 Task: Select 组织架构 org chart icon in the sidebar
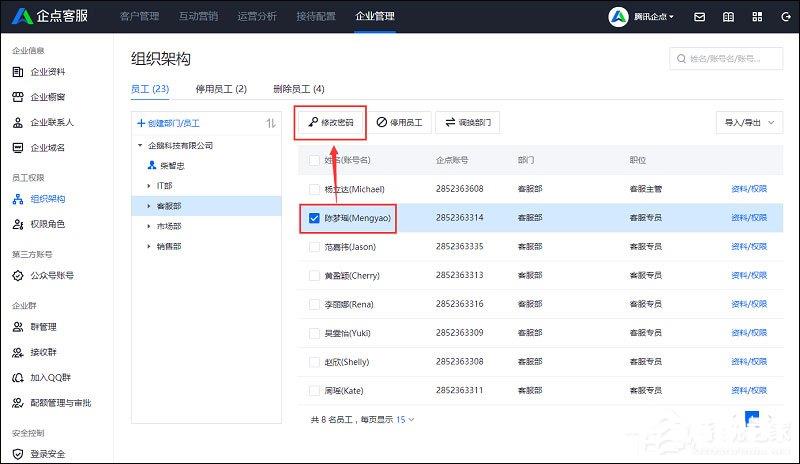coord(18,199)
